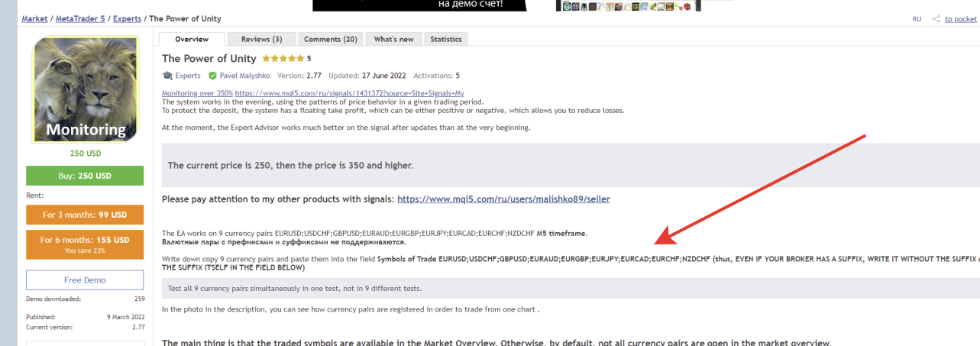
Task: Click the 'The Power of Unity' heading
Action: coord(209,59)
